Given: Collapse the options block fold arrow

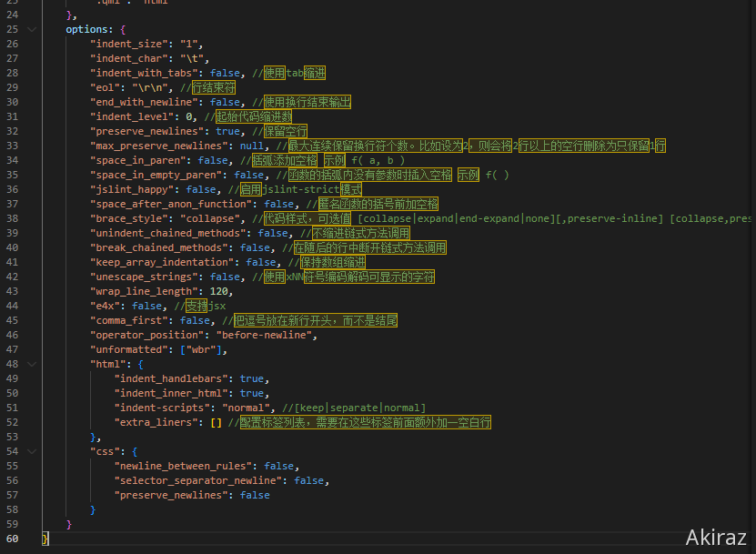Looking at the screenshot, I should pyautogui.click(x=33, y=29).
